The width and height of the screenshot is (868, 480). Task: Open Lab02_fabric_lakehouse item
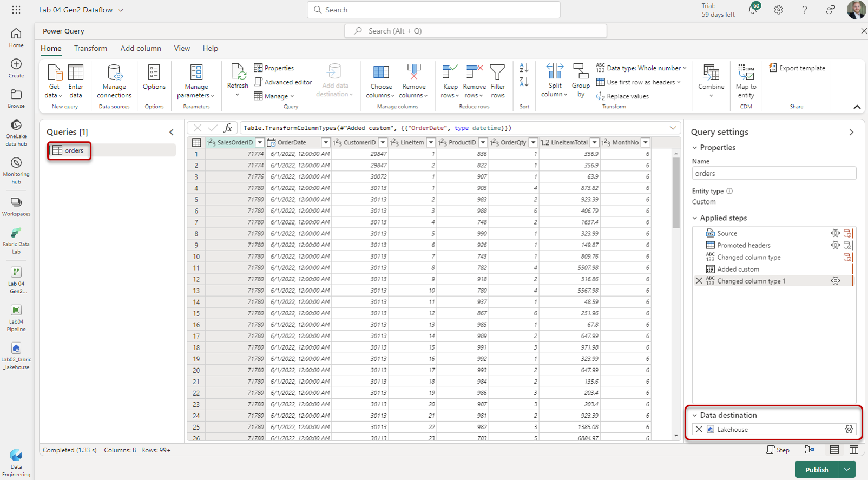(16, 356)
